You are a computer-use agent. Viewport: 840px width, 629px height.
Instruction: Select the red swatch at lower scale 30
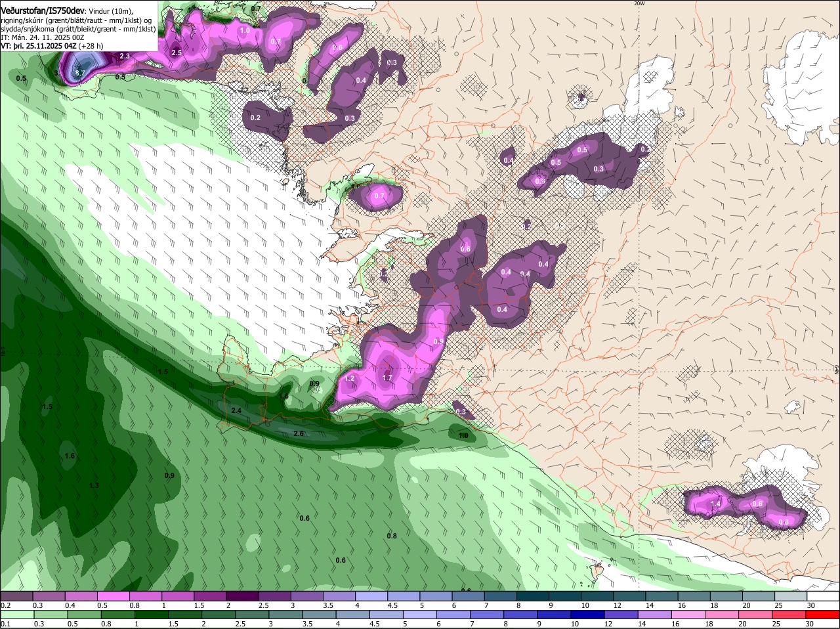pos(824,615)
